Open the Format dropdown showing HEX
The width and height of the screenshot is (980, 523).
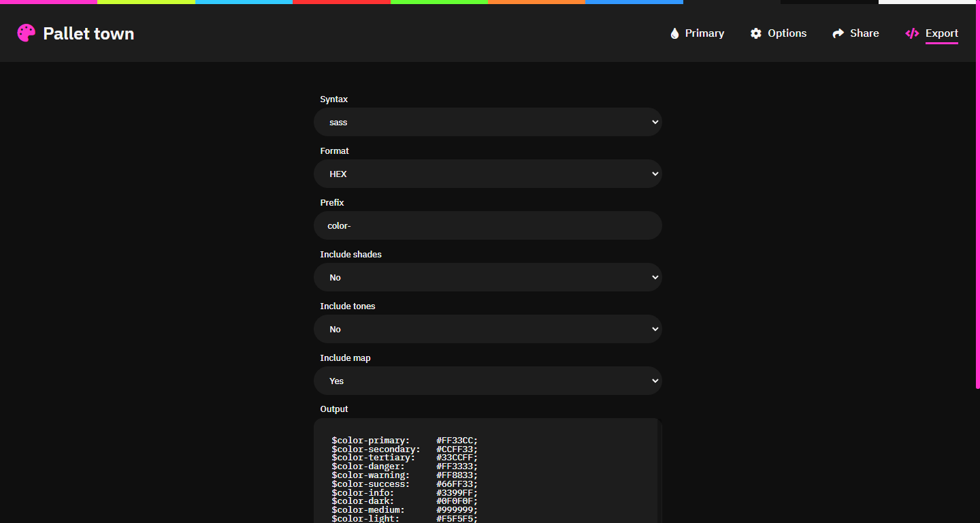[487, 174]
